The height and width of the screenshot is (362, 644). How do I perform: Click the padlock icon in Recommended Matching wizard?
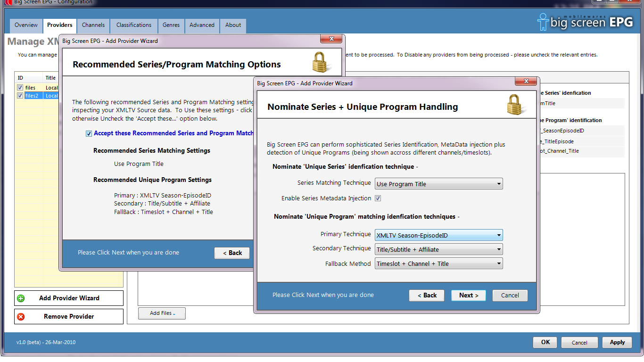(x=322, y=63)
